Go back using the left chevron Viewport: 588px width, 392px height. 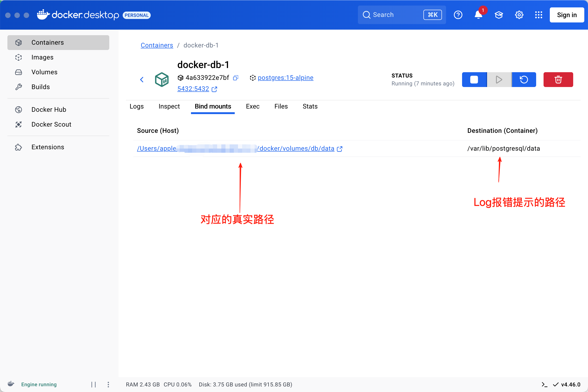pyautogui.click(x=142, y=80)
